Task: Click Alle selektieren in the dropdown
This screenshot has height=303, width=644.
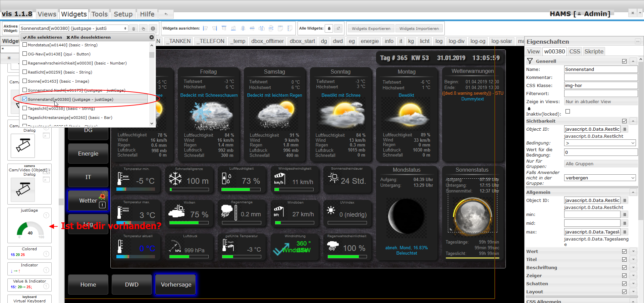Action: [x=42, y=37]
